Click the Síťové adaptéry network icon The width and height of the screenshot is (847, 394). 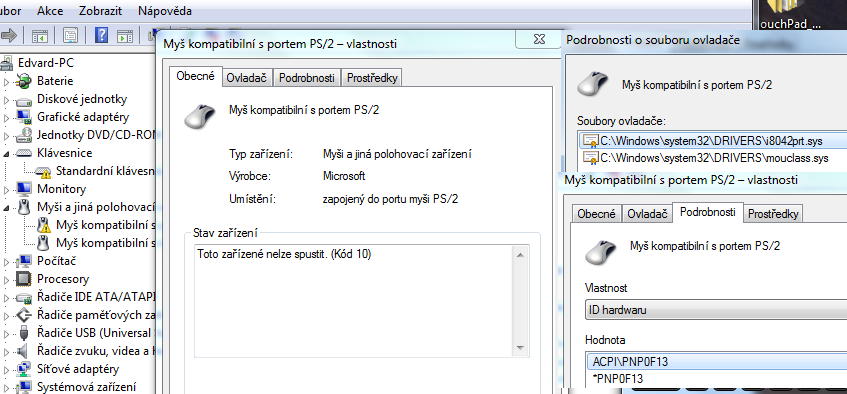click(x=24, y=369)
